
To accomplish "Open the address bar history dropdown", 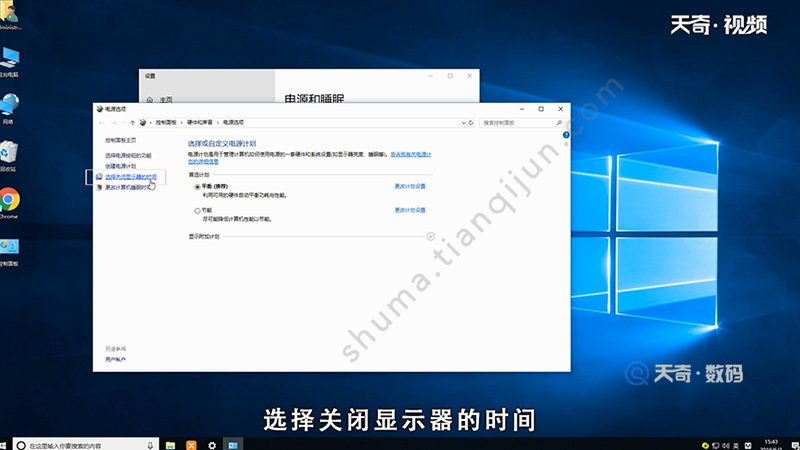I will 463,122.
